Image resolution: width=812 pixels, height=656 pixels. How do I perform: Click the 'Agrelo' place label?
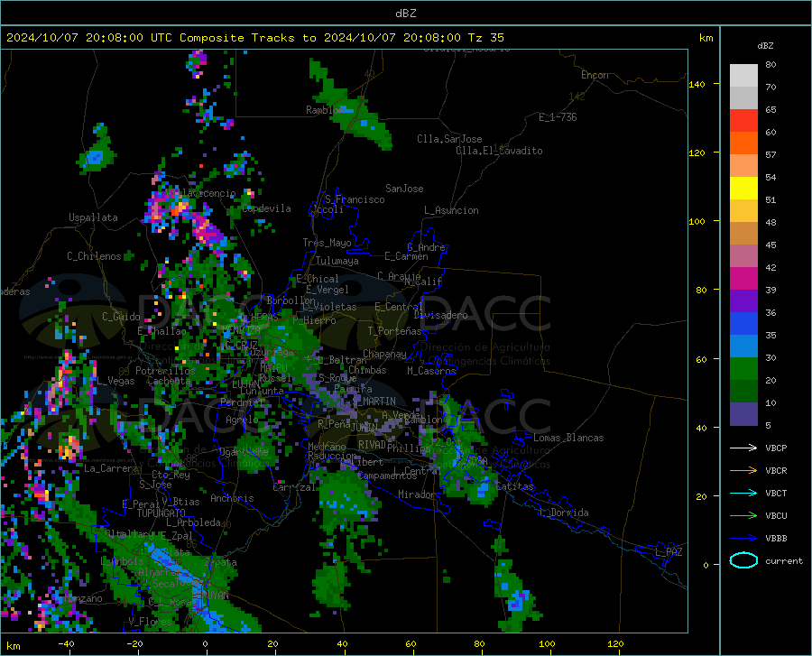[242, 420]
